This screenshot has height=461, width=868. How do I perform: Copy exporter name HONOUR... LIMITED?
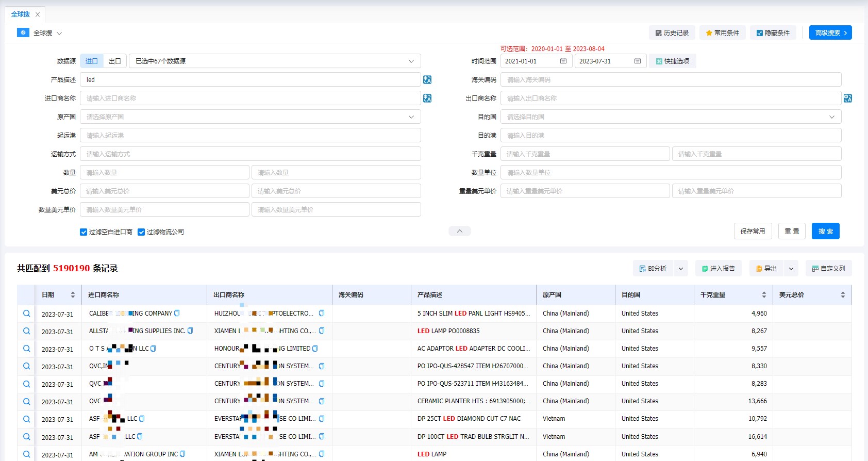315,349
